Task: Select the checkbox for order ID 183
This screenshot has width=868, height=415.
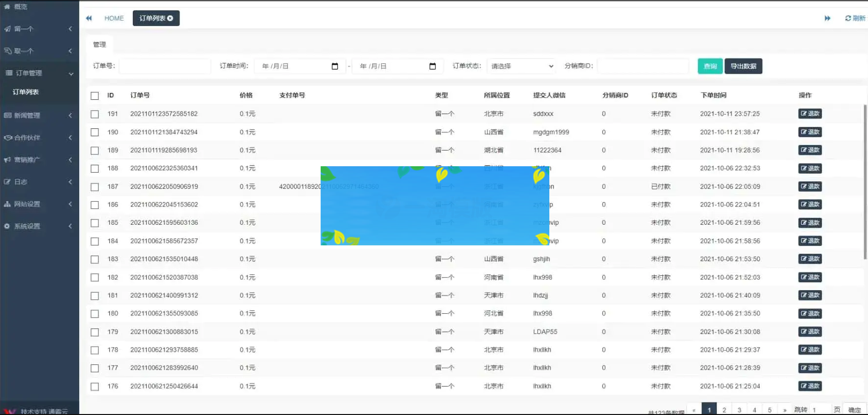Action: coord(95,260)
